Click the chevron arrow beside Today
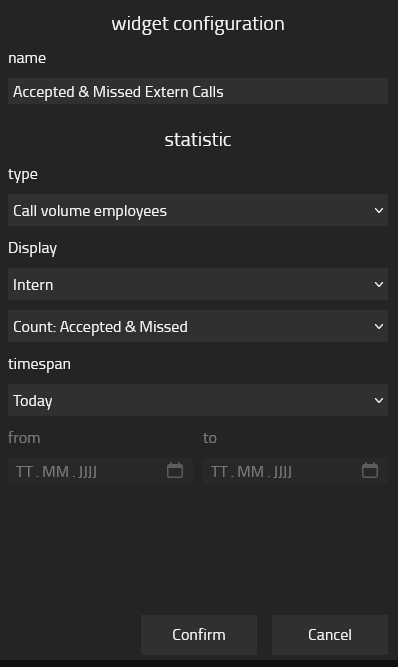Viewport: 398px width, 667px height. [378, 400]
